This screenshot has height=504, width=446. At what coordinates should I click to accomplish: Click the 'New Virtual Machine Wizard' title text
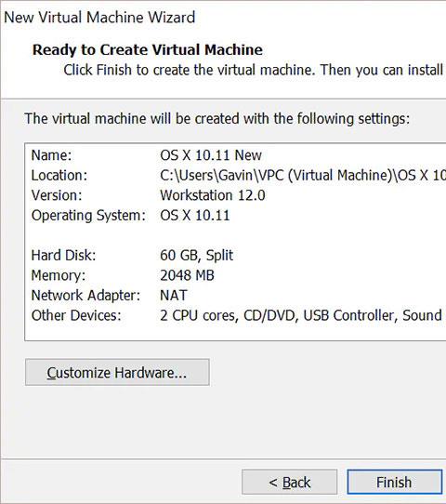[99, 17]
